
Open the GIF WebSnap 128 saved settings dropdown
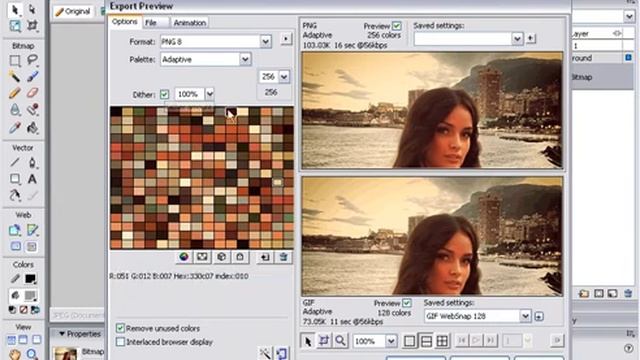525,316
